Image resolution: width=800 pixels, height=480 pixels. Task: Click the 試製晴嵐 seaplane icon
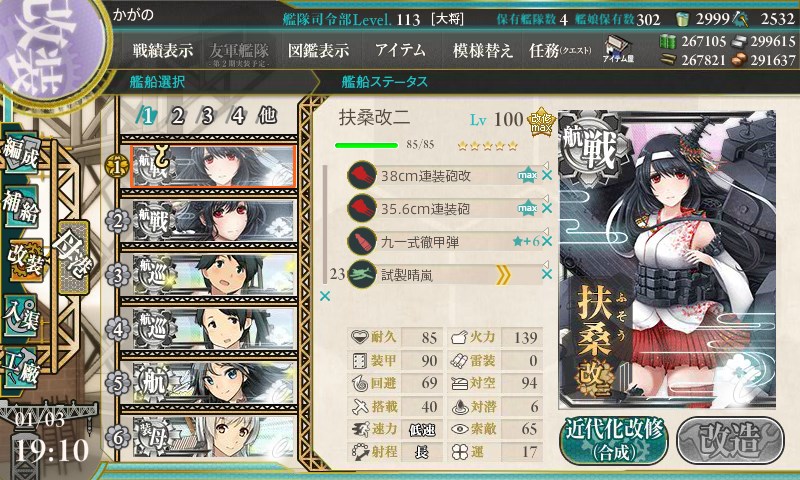362,275
